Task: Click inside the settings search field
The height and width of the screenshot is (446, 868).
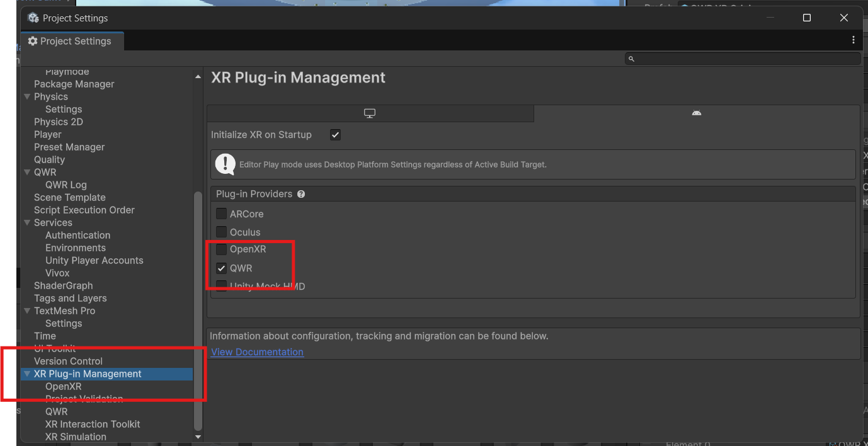Action: 743,59
